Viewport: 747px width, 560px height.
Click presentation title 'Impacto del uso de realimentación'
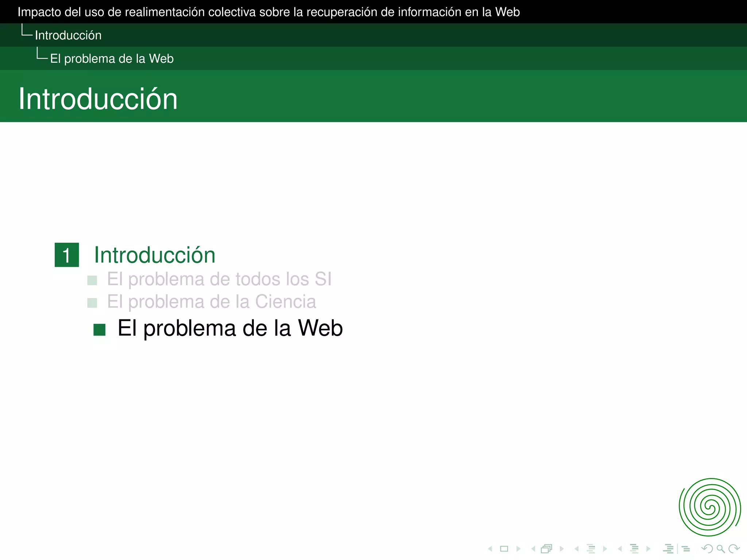coord(268,12)
